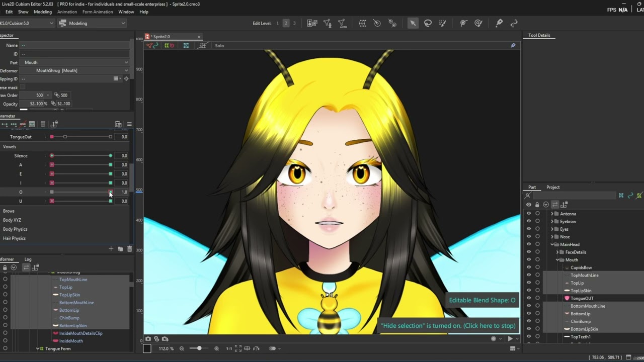Toggle visibility of TopTeeth1
The width and height of the screenshot is (644, 362).
(528, 337)
